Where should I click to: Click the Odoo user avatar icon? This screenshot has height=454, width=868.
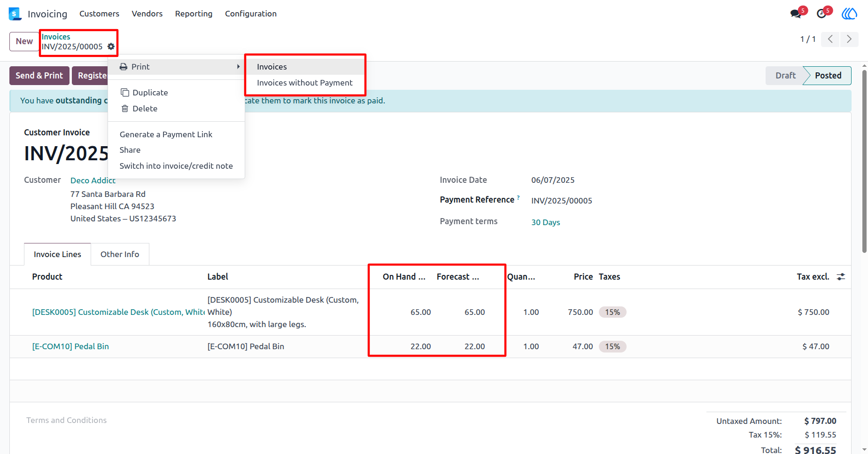(x=849, y=14)
